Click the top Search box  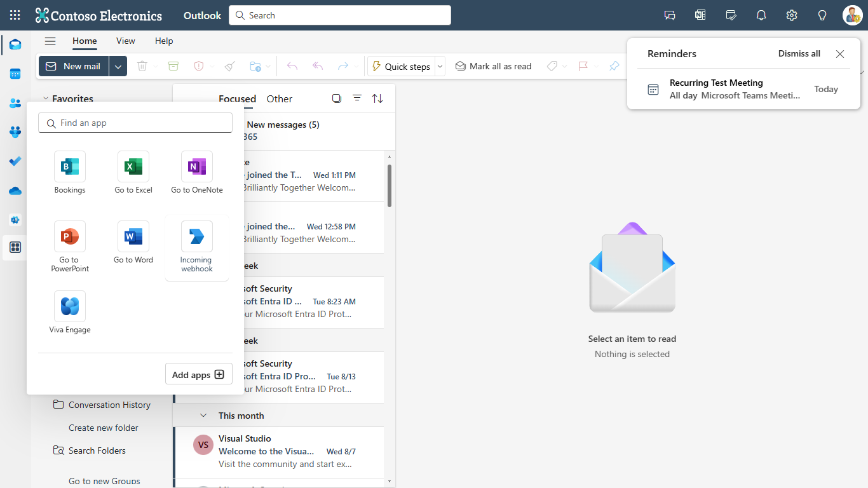pos(340,15)
